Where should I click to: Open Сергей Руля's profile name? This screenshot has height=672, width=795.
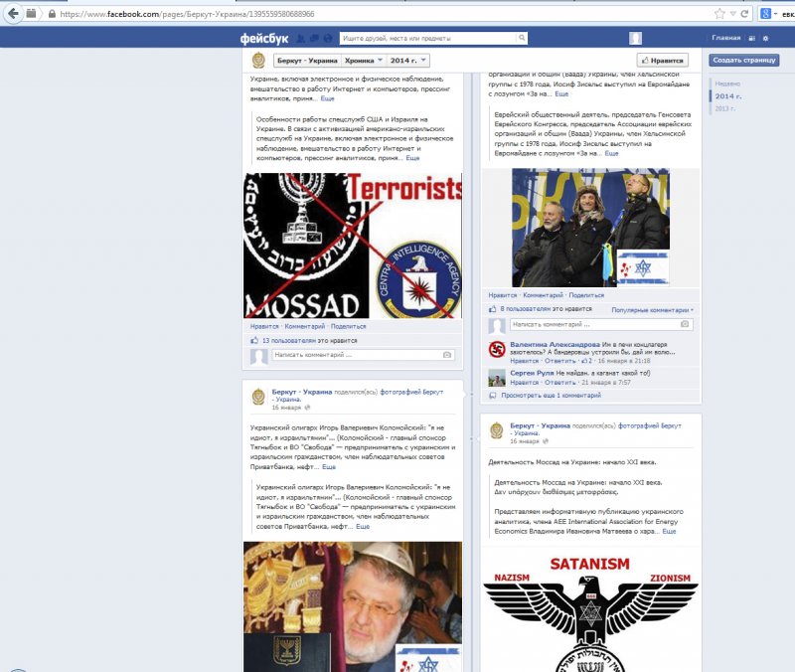pyautogui.click(x=532, y=373)
